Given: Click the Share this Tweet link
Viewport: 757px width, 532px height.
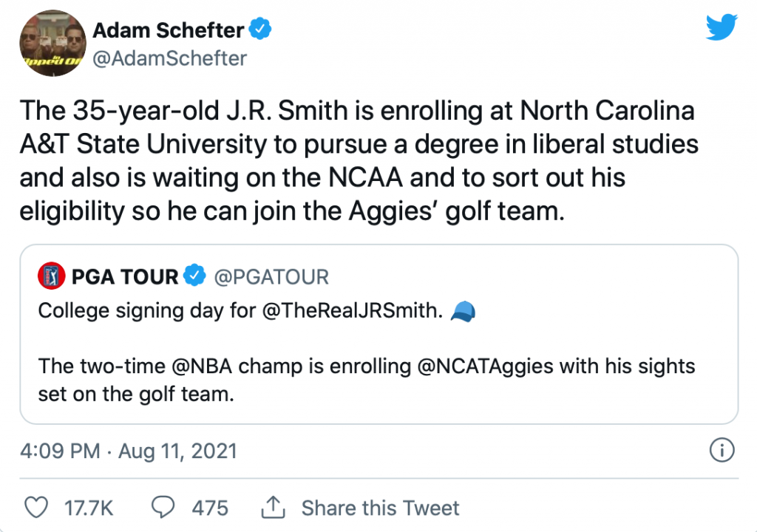Looking at the screenshot, I should click(x=380, y=508).
